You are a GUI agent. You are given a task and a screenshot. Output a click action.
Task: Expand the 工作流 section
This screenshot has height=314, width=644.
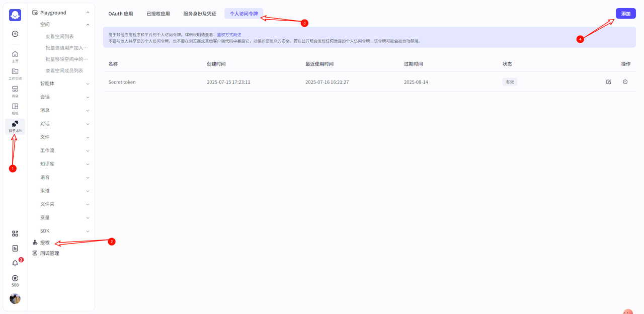(88, 150)
